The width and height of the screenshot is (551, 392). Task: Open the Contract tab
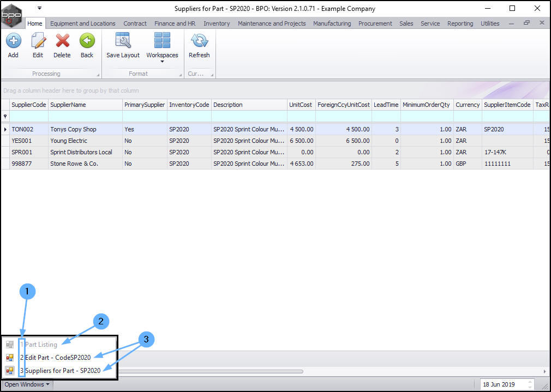coord(135,23)
